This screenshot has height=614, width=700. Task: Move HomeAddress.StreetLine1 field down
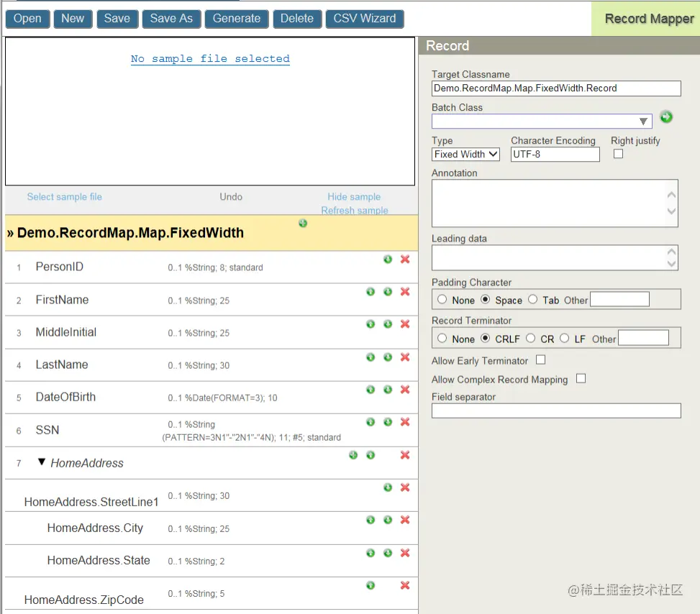pos(388,487)
